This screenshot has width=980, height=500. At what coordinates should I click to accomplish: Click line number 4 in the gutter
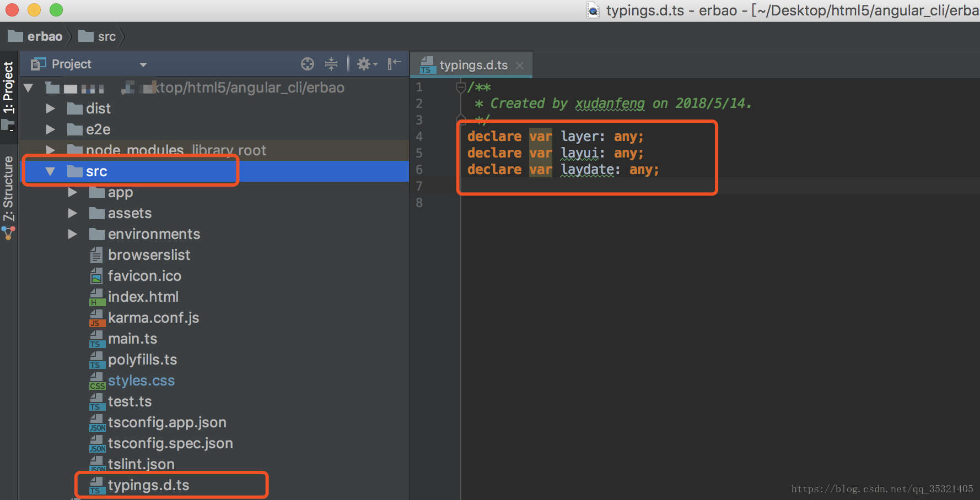[419, 137]
